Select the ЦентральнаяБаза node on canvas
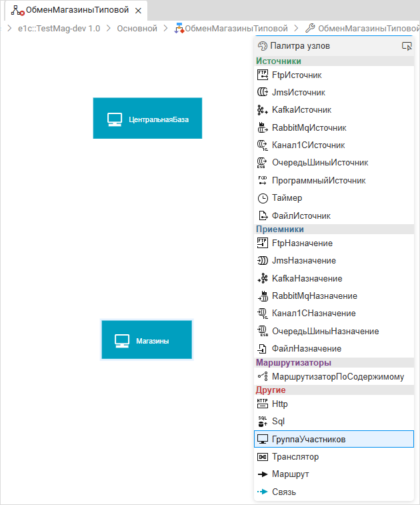This screenshot has width=420, height=505. tap(147, 119)
